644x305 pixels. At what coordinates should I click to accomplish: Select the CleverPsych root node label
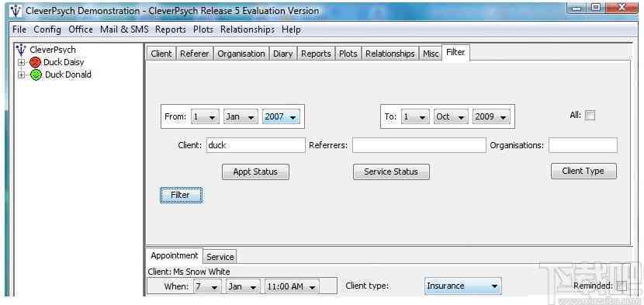click(x=53, y=50)
